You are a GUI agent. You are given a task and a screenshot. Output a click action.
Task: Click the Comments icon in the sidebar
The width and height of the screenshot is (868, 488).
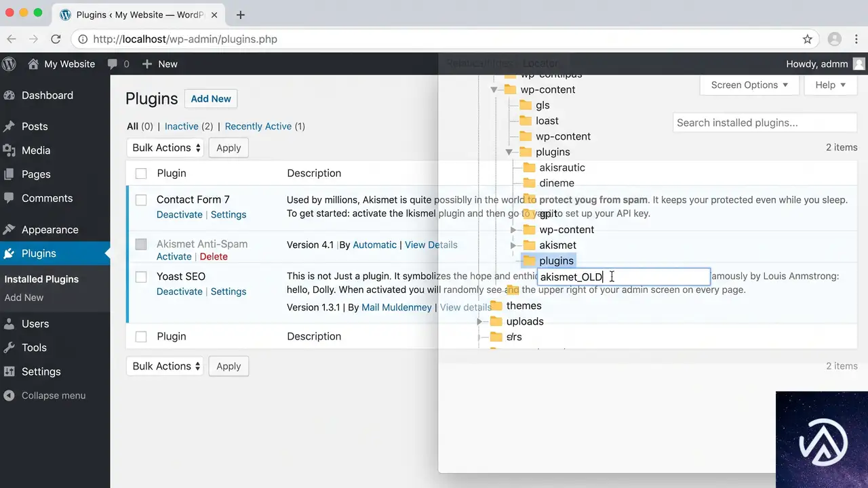pos(9,199)
